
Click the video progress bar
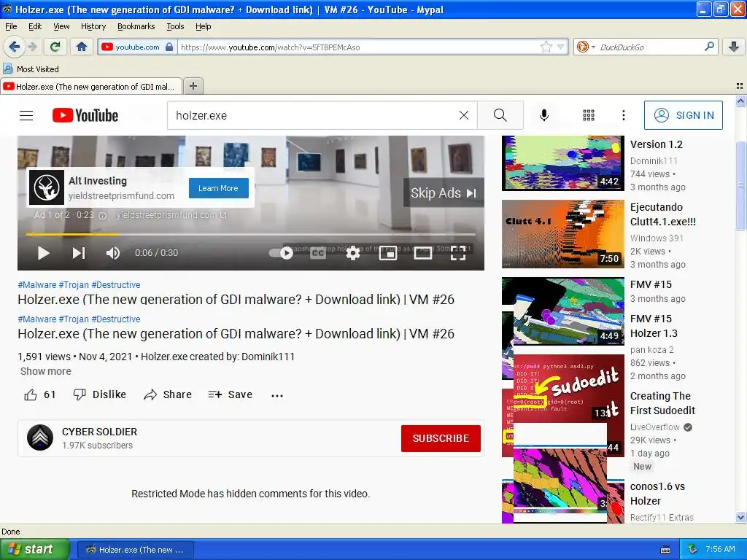click(x=251, y=234)
